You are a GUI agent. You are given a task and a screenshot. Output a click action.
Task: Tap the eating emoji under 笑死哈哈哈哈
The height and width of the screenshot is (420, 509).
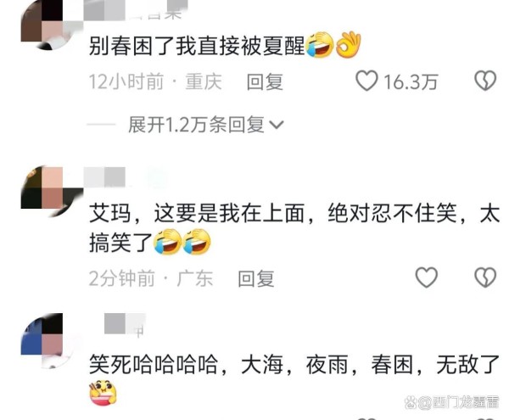(x=103, y=392)
